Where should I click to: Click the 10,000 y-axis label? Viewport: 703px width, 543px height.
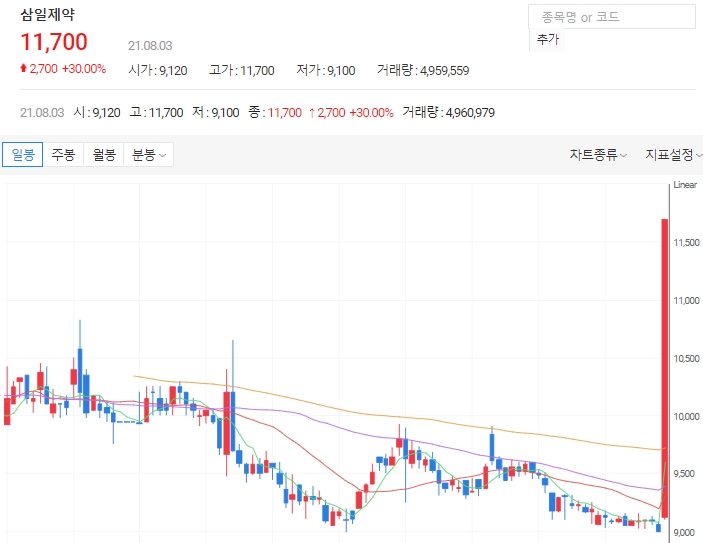click(x=686, y=417)
